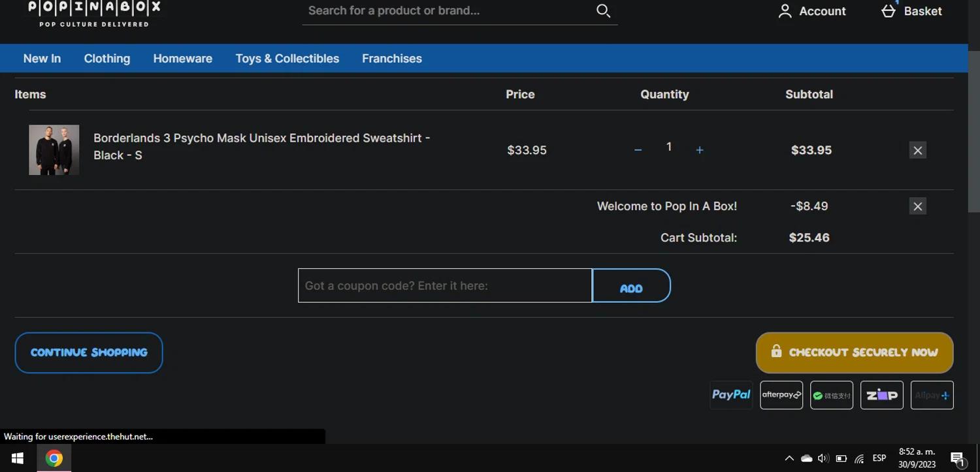Screen dimensions: 980x472
Task: Open the notification center icon
Action: [958, 459]
